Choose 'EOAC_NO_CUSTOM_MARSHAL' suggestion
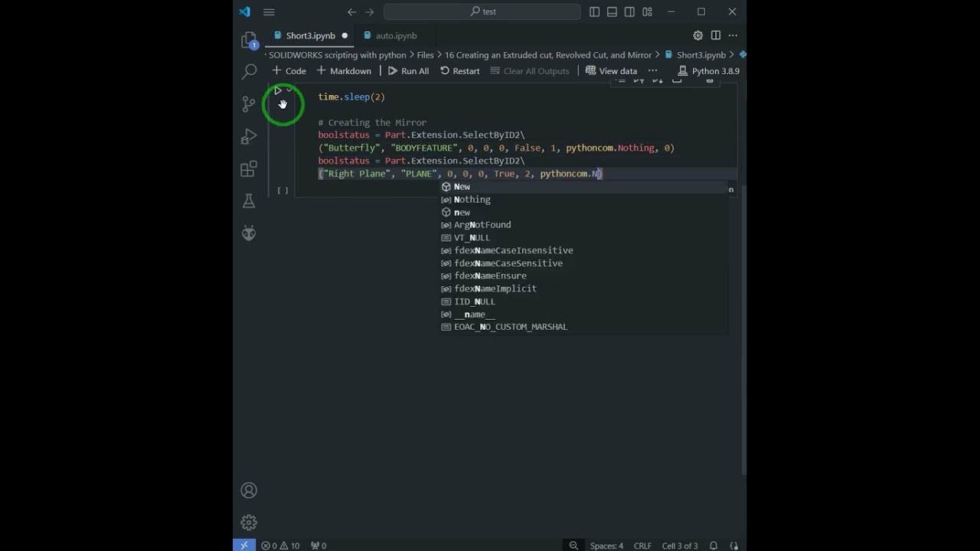Image resolution: width=980 pixels, height=551 pixels. pyautogui.click(x=583, y=327)
